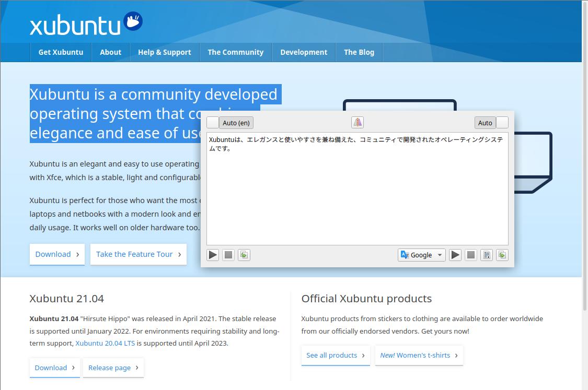The height and width of the screenshot is (390, 588).
Task: Click inside the Japanese translation text area
Action: point(358,189)
